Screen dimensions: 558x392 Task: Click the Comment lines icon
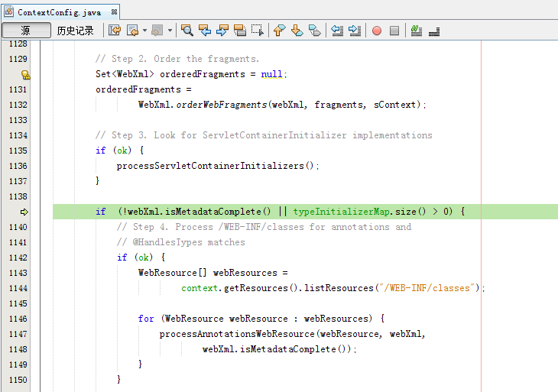tap(417, 31)
